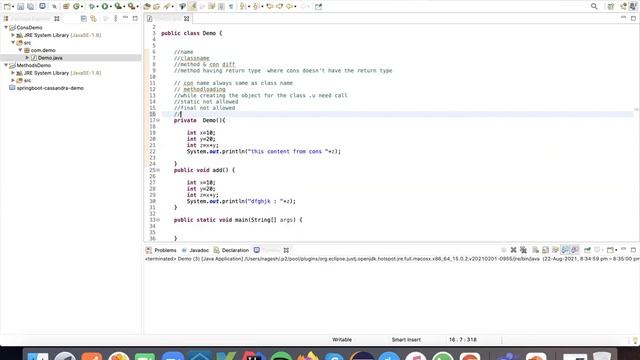Select the springboot-cassandra-demo project
640x360 pixels.
pos(50,88)
